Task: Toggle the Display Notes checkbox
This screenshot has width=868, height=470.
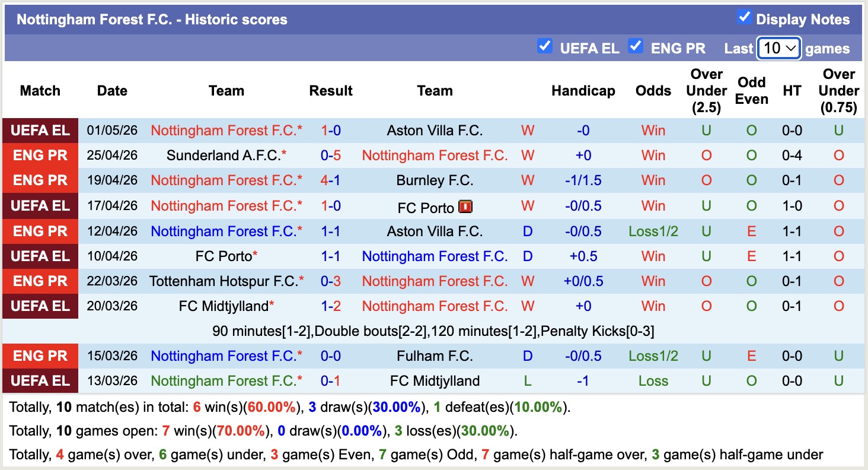Action: click(744, 17)
